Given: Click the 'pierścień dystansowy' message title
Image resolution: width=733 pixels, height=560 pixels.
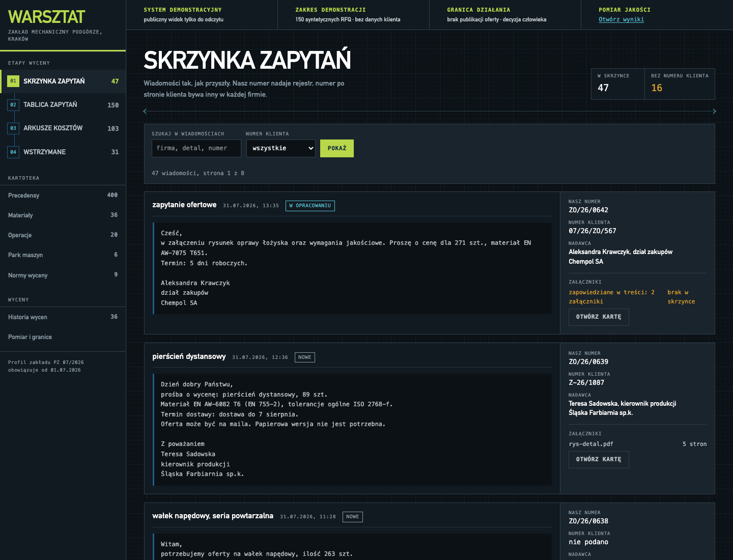Looking at the screenshot, I should click(189, 356).
